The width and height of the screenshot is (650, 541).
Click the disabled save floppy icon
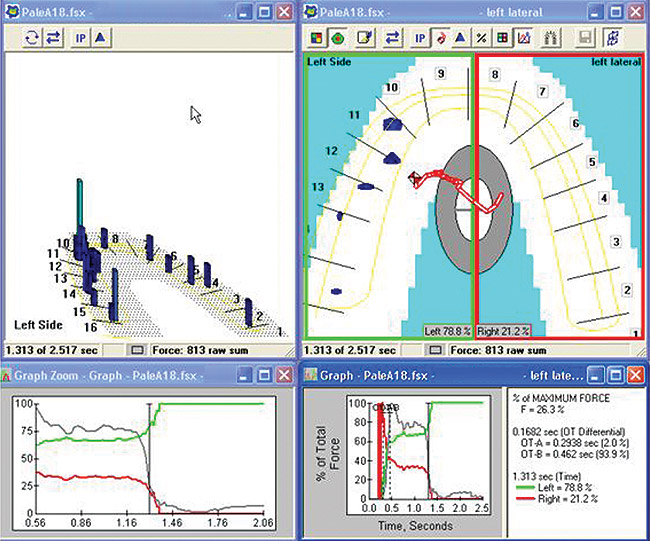click(x=583, y=38)
